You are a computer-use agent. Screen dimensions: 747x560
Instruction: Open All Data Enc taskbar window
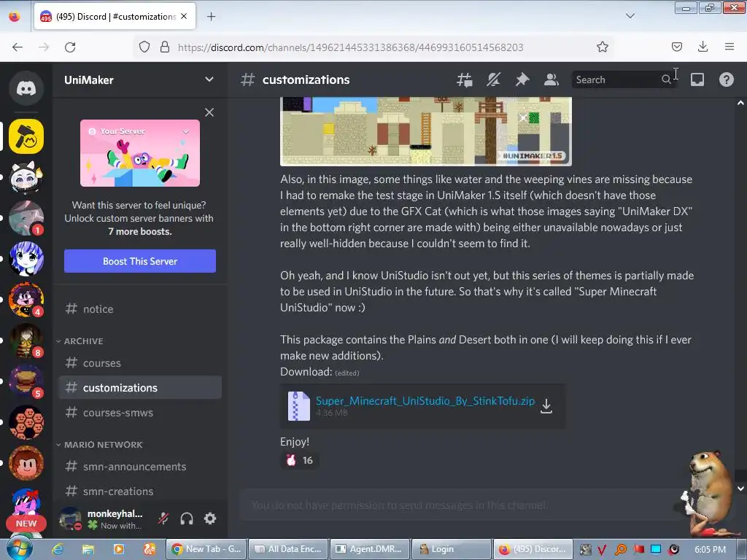click(x=288, y=549)
